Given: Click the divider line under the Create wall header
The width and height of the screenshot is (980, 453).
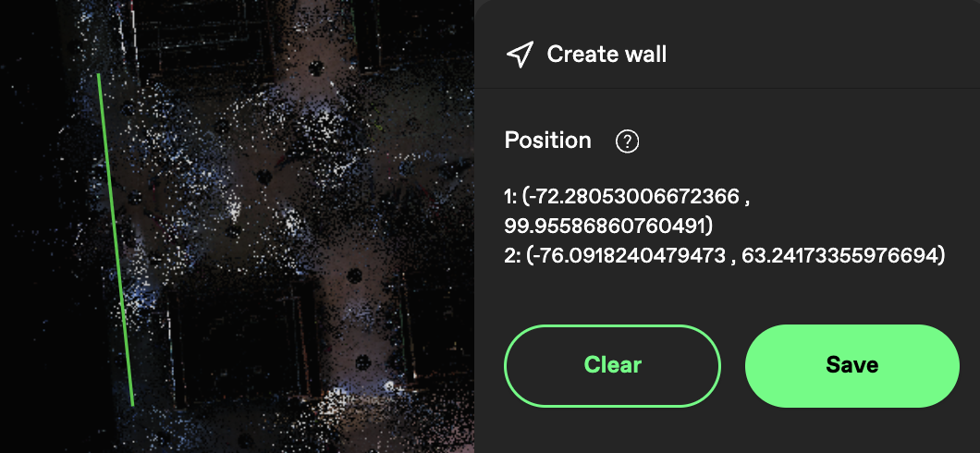Looking at the screenshot, I should (x=727, y=88).
